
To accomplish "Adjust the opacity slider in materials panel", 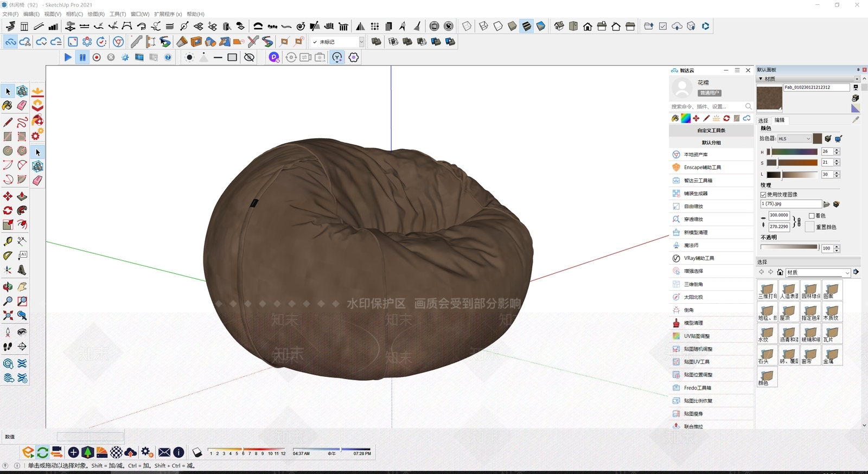I will pyautogui.click(x=790, y=247).
